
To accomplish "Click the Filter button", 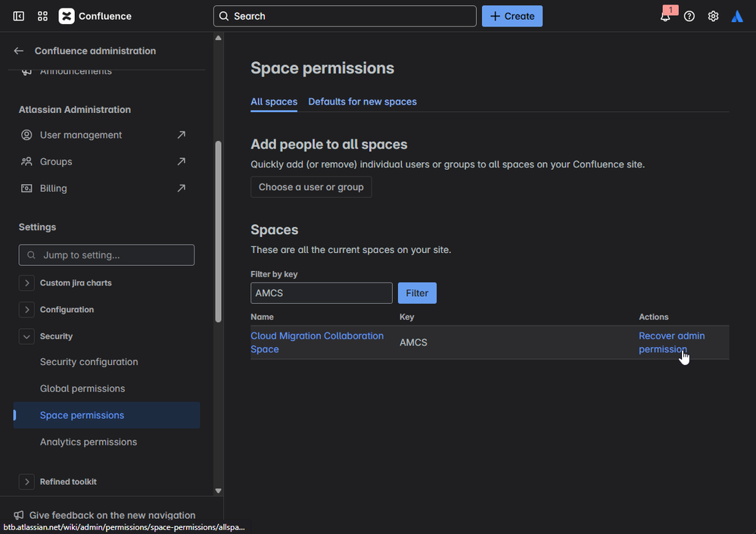I will 417,293.
